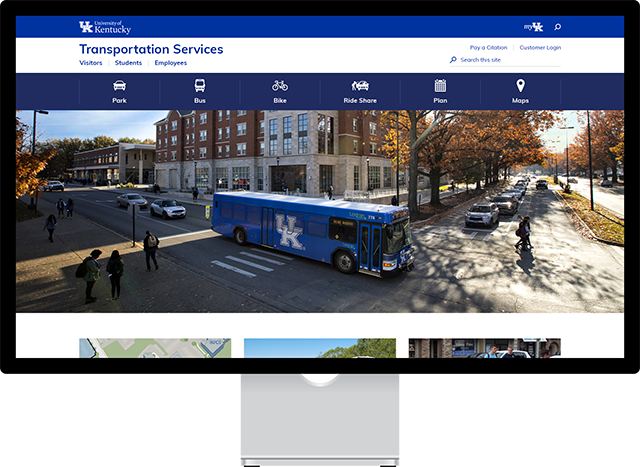Open the Visitors link

click(x=91, y=63)
